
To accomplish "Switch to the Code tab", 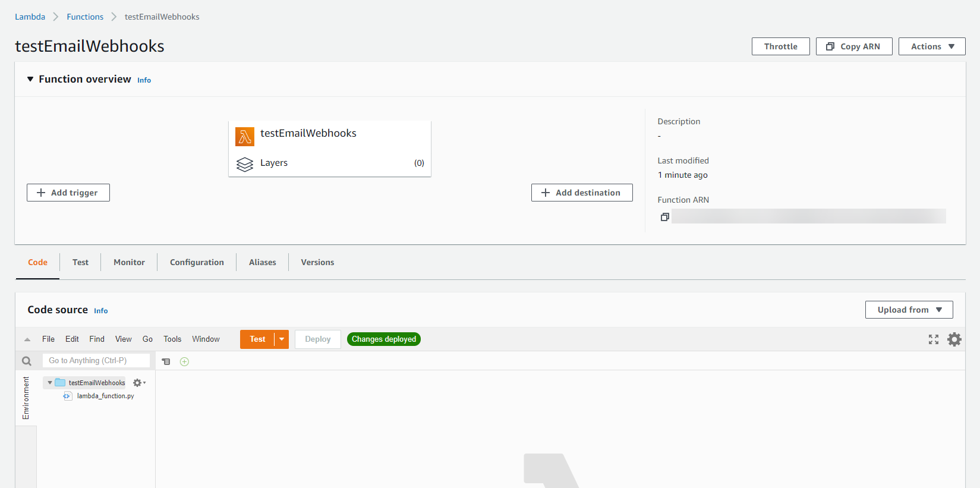I will click(37, 262).
